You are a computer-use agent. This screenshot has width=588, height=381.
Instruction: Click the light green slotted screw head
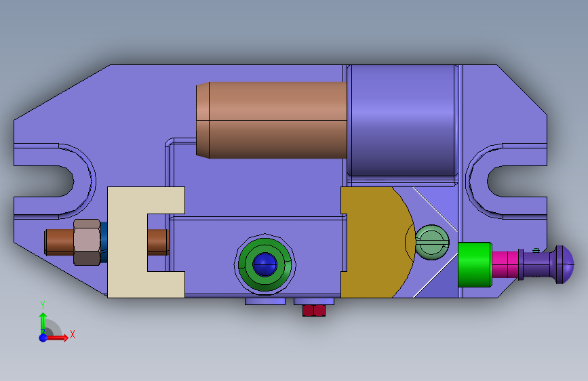coord(432,242)
